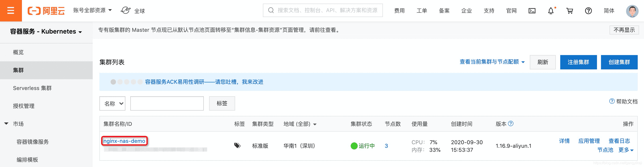This screenshot has height=167, width=644.
Task: Click the top search box
Action: 323,10
